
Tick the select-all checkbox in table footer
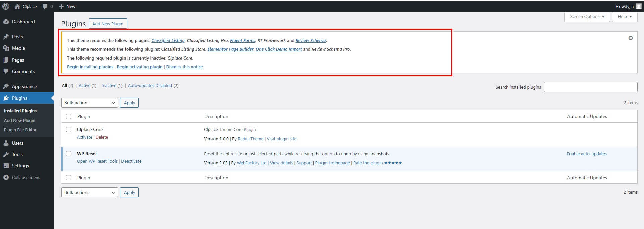(x=69, y=178)
